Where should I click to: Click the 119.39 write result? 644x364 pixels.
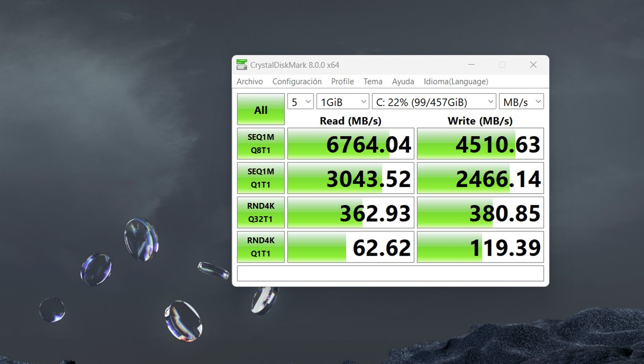pyautogui.click(x=480, y=247)
